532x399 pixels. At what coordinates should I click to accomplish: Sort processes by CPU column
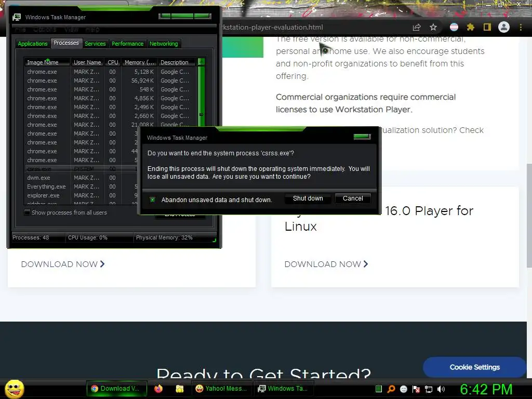[113, 62]
